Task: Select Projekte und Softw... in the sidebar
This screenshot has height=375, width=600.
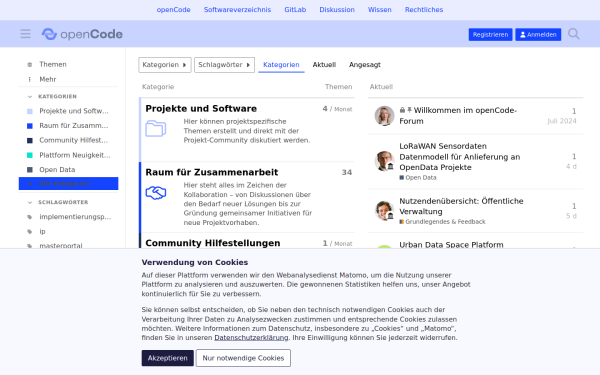Action: tap(68, 111)
